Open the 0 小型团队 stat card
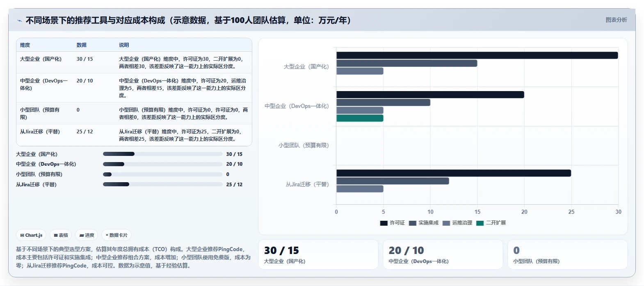The image size is (644, 286). [x=568, y=254]
